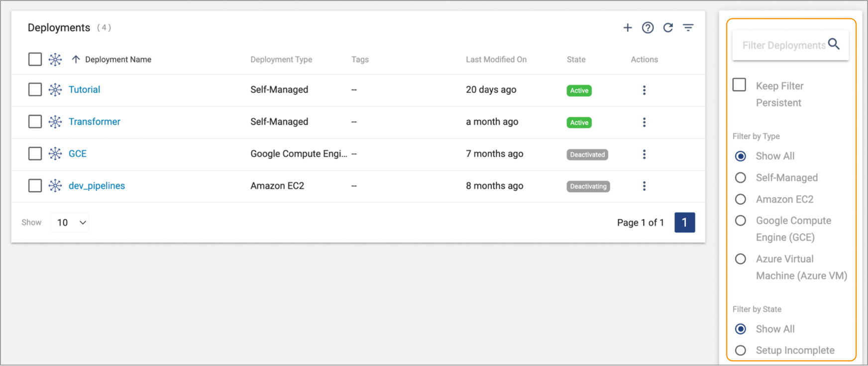Click Self-Managed cell in Tutorial row
868x366 pixels.
(279, 90)
